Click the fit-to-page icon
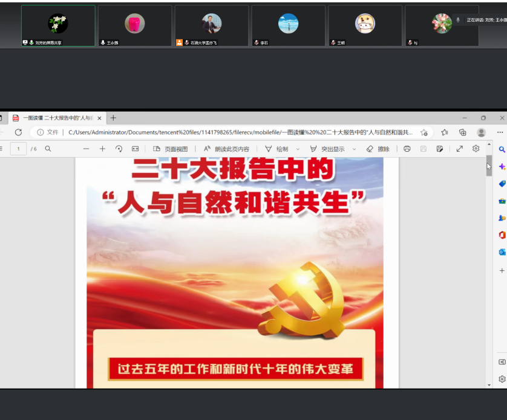Viewport: 507px width, 420px height. click(x=135, y=149)
